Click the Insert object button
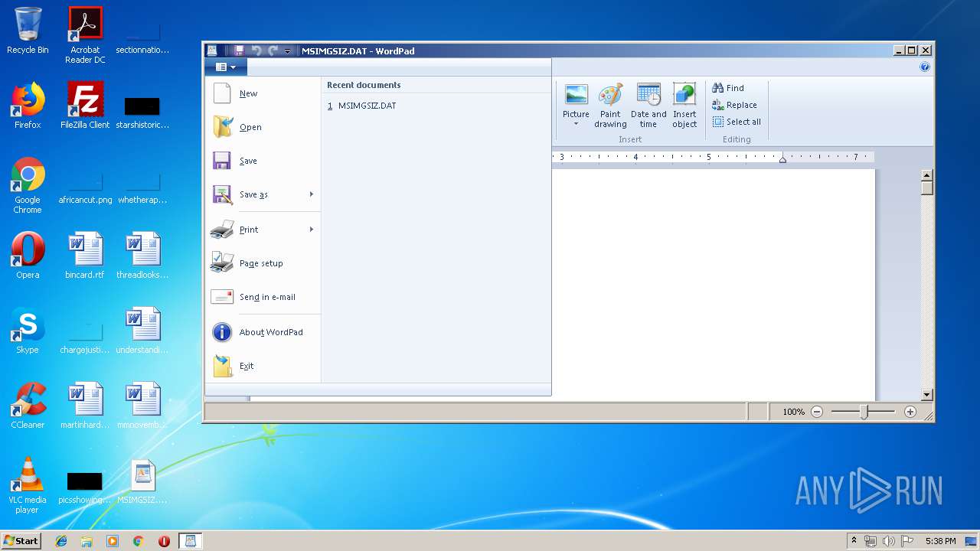 point(684,106)
